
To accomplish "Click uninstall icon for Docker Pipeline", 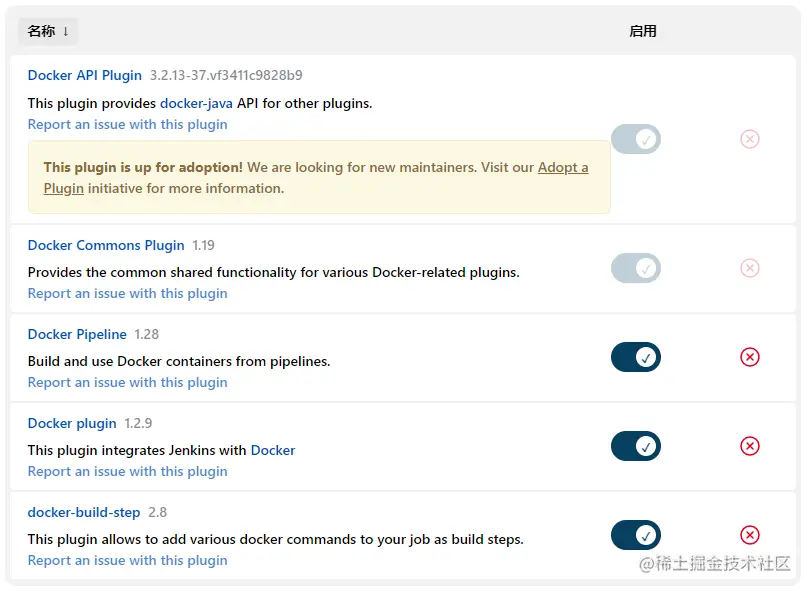I will pos(749,357).
